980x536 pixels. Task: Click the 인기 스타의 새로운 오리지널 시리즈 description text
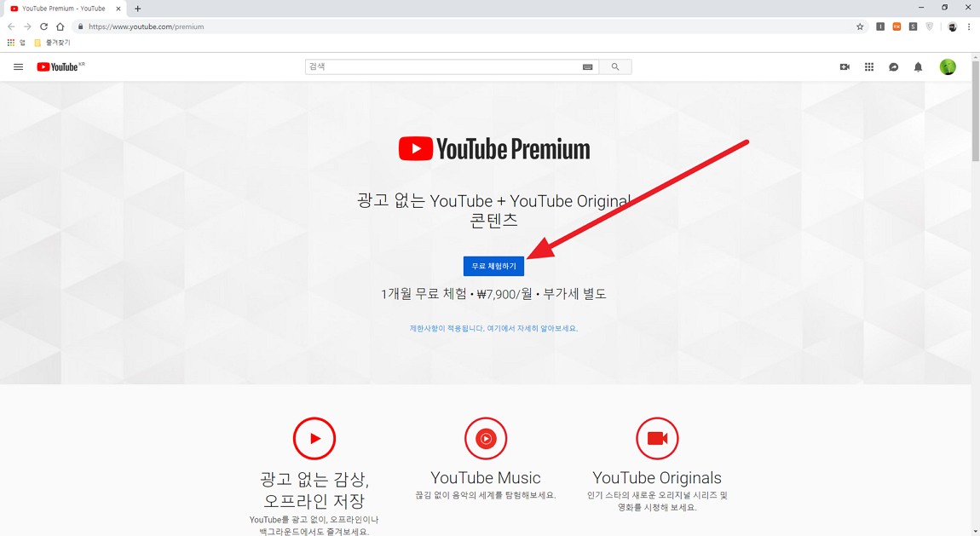point(657,501)
